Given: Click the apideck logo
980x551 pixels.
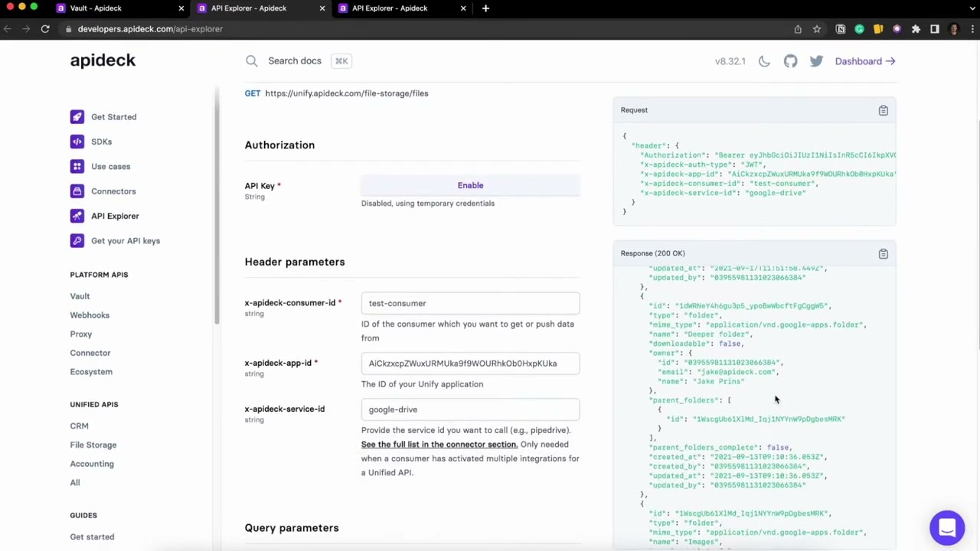Looking at the screenshot, I should (103, 60).
